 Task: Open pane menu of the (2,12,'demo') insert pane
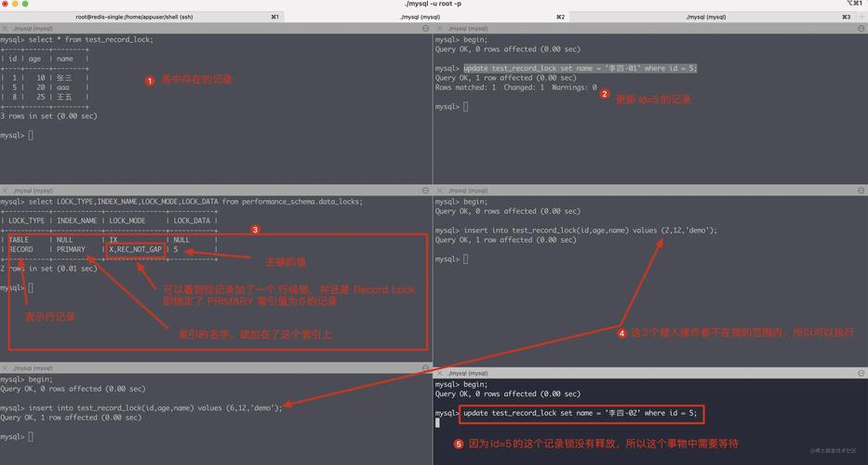[x=861, y=191]
